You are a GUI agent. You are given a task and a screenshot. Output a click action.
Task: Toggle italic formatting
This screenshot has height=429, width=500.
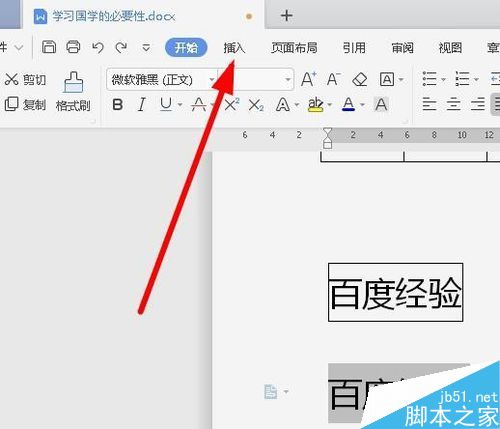142,105
